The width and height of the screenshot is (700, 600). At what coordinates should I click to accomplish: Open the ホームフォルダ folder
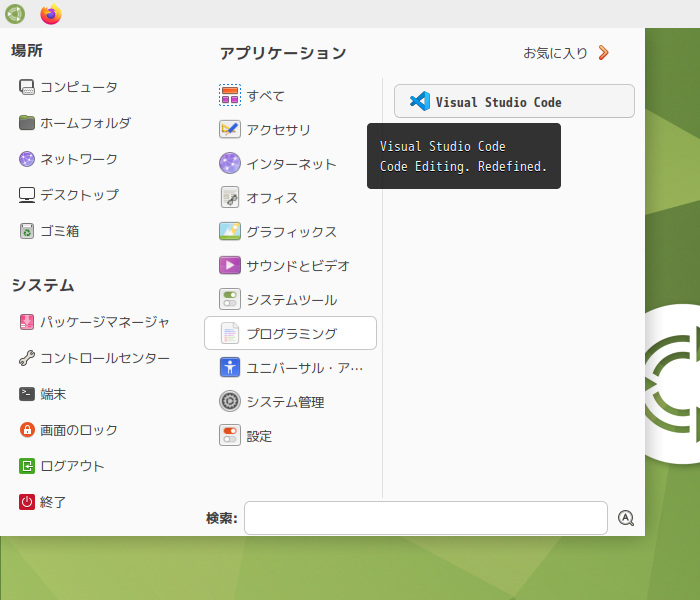pyautogui.click(x=75, y=123)
